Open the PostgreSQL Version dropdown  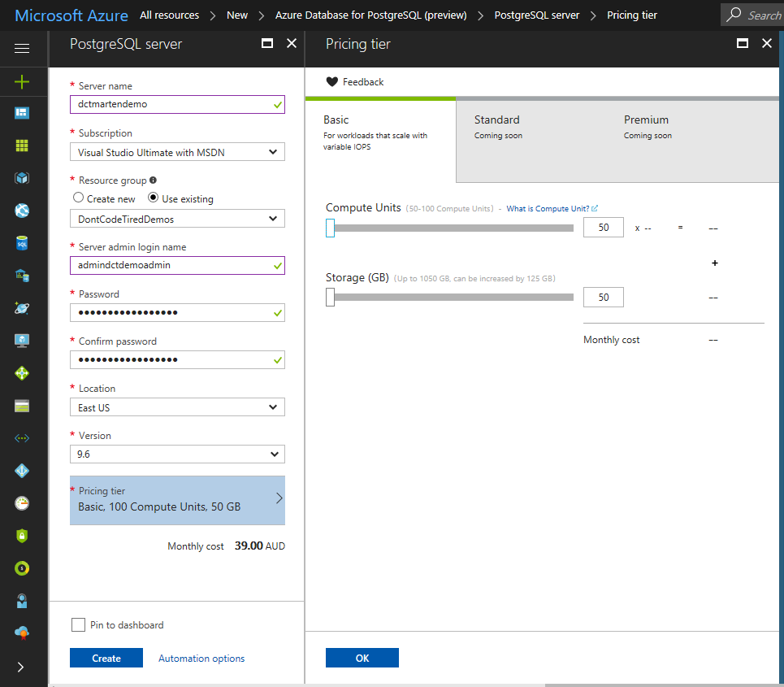click(x=177, y=454)
